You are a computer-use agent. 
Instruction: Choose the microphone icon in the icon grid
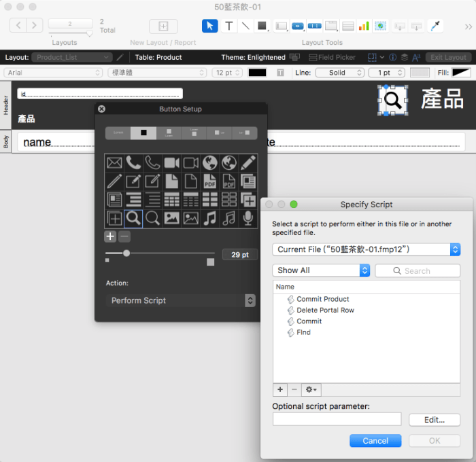tap(248, 218)
